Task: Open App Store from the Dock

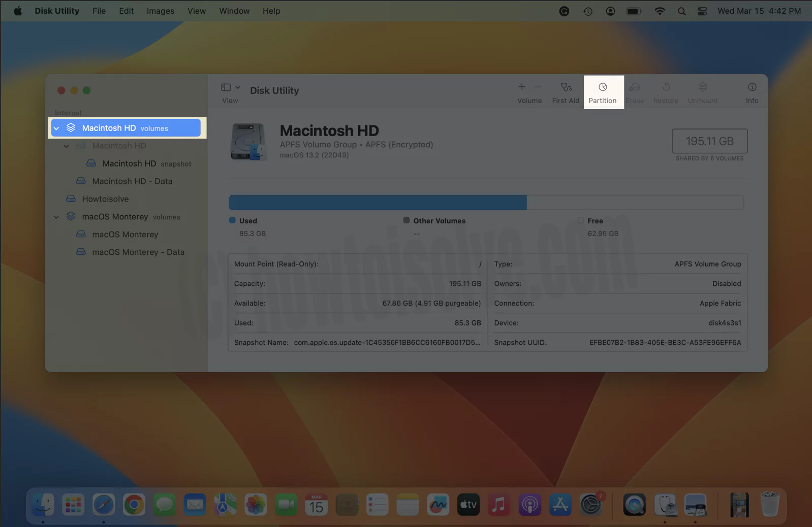Action: 560,505
